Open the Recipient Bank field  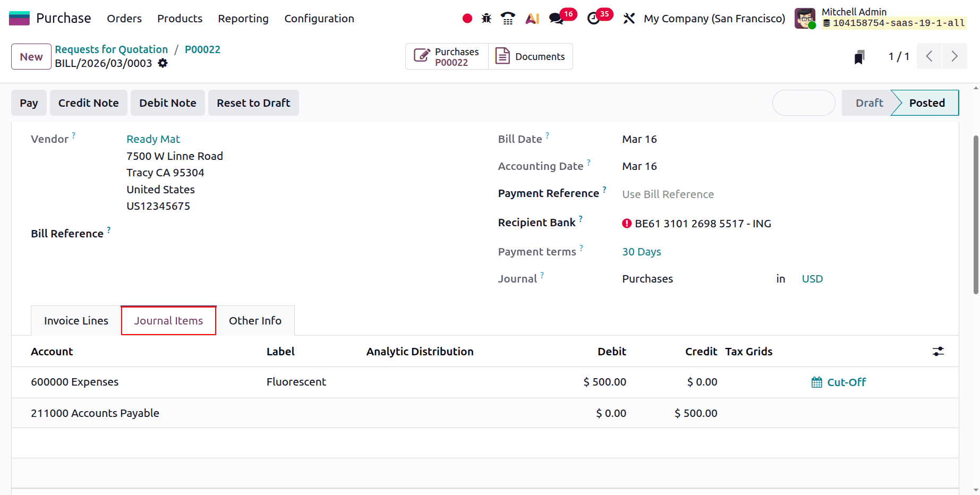(702, 223)
